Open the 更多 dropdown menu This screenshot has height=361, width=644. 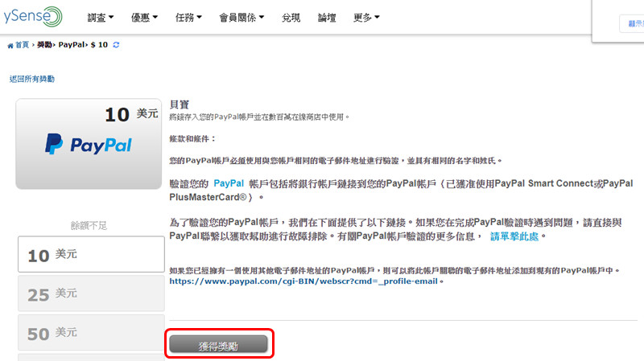tap(366, 18)
